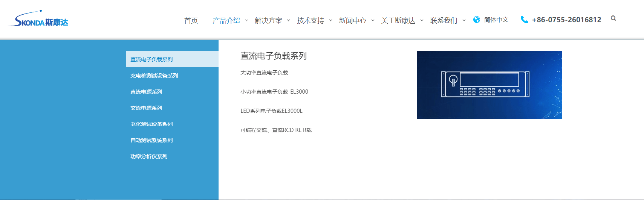644x200 pixels.
Task: Open the search magnifier icon
Action: [613, 18]
